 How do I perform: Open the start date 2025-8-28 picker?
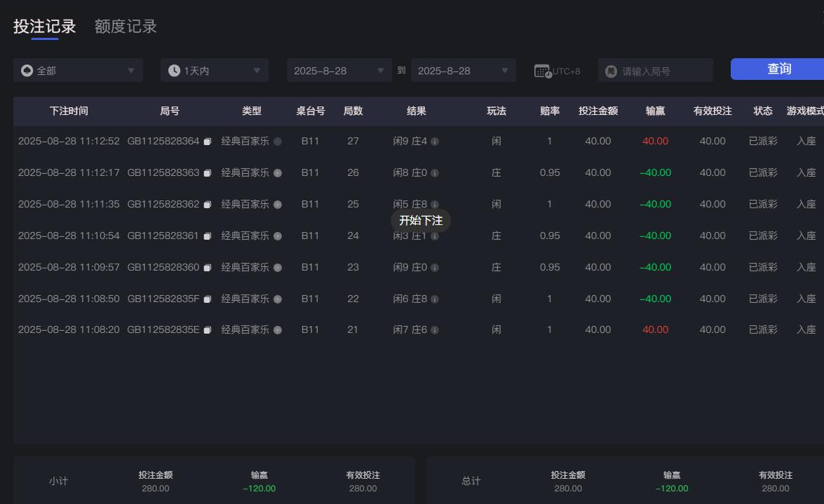tap(339, 70)
